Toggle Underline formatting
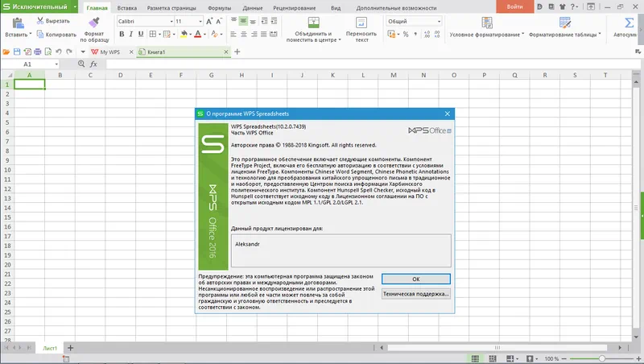Image resolution: width=644 pixels, height=364 pixels. pos(142,35)
